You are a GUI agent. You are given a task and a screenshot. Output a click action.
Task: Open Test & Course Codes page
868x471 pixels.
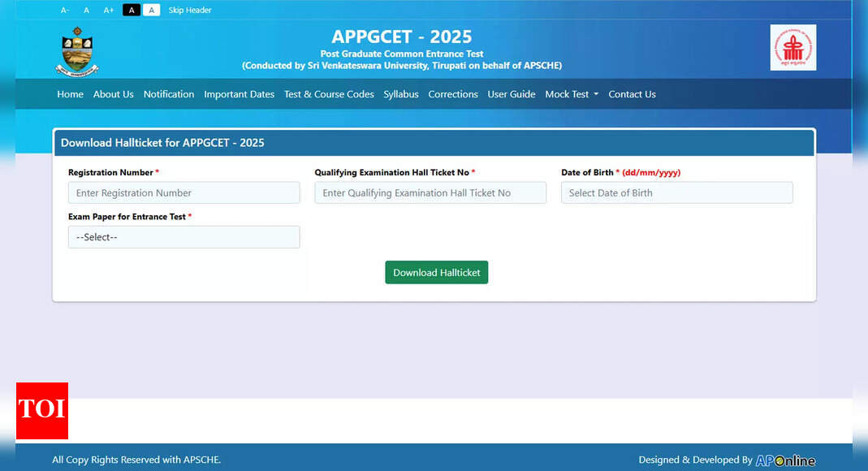[329, 94]
